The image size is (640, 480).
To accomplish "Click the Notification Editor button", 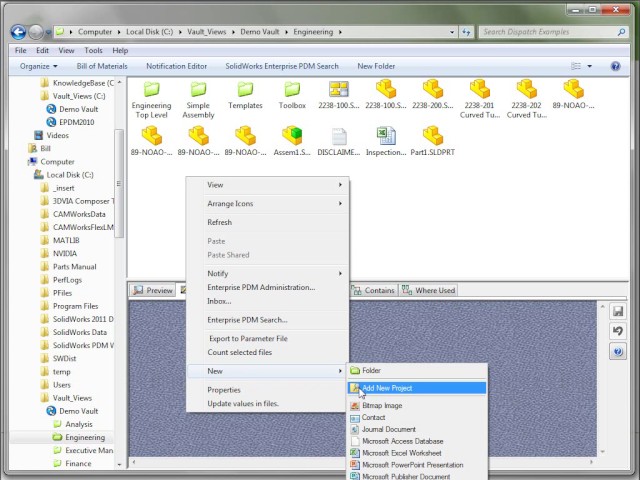I will tap(176, 66).
